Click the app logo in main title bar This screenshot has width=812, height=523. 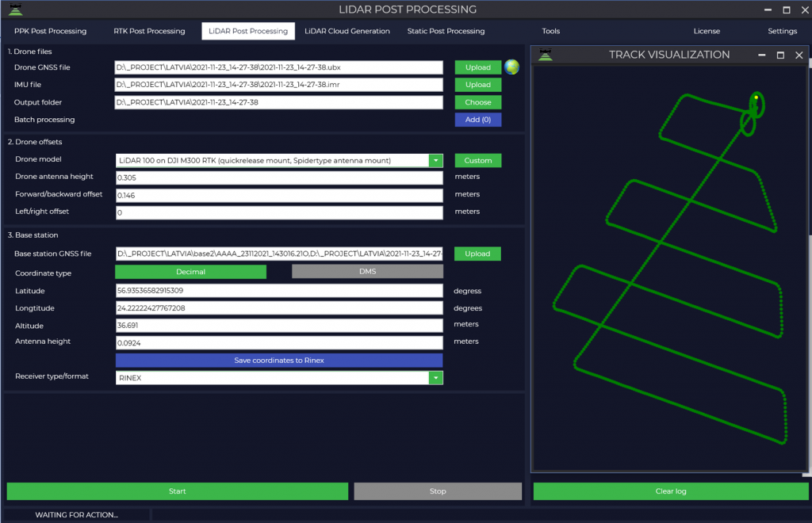14,10
